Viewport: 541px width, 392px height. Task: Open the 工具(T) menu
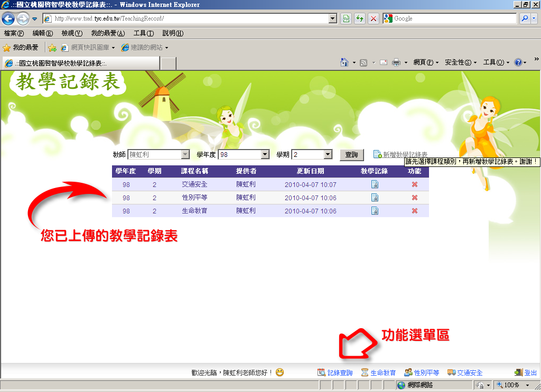pyautogui.click(x=144, y=33)
